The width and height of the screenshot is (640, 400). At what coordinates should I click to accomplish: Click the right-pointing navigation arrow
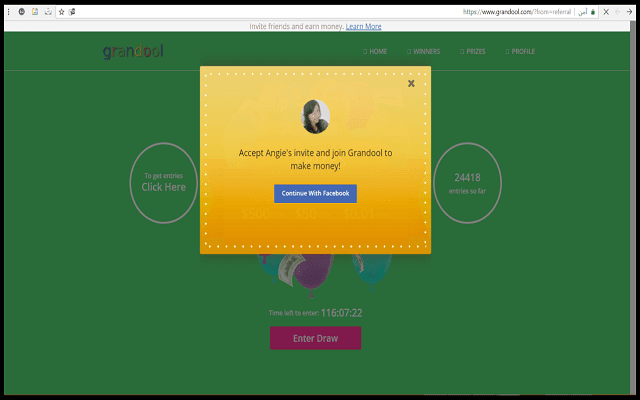[629, 12]
